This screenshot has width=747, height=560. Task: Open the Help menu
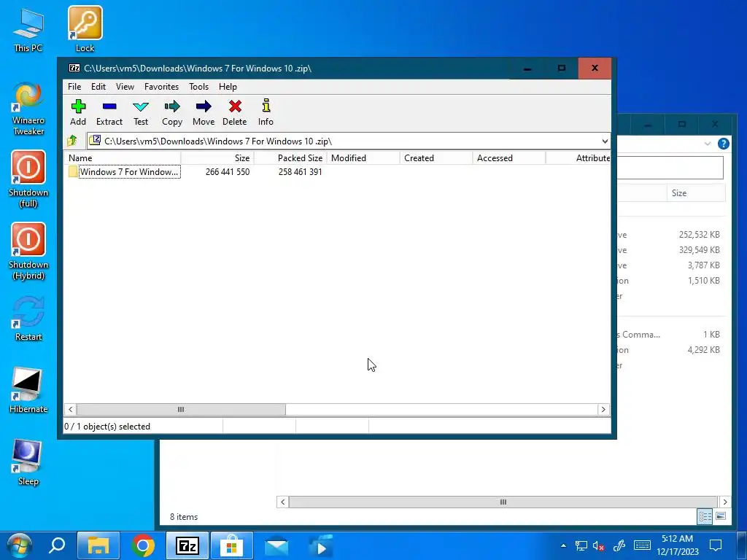tap(228, 87)
